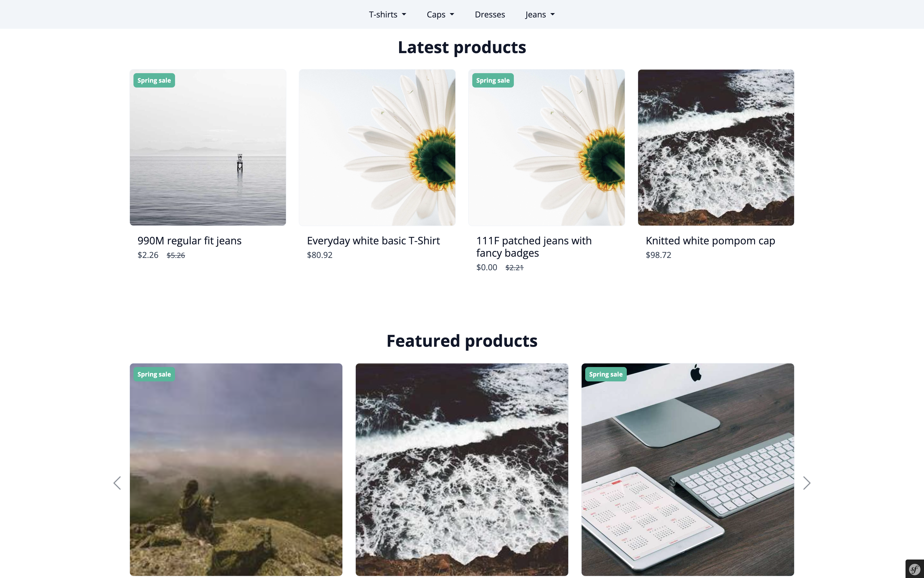Open the Caps dropdown menu
Image resolution: width=924 pixels, height=578 pixels.
[x=440, y=15]
